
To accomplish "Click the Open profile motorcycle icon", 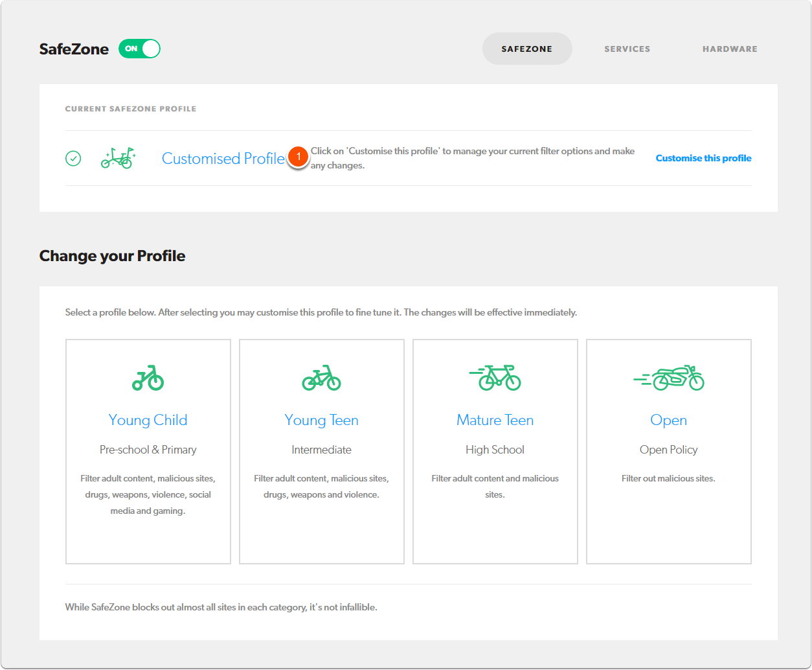I will (x=668, y=378).
